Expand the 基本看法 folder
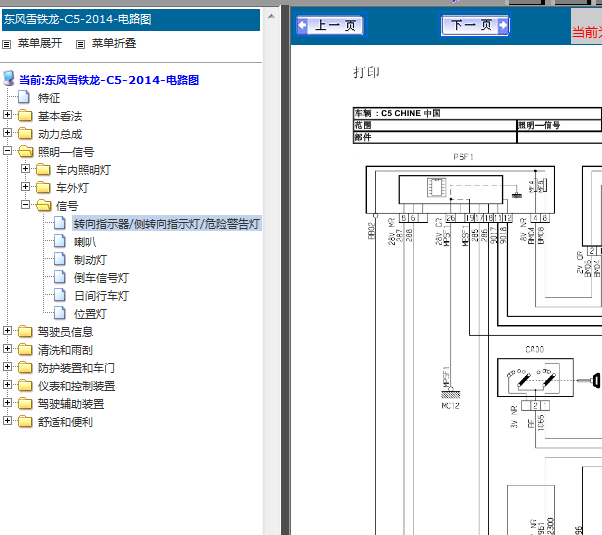This screenshot has width=602, height=535. 7,114
